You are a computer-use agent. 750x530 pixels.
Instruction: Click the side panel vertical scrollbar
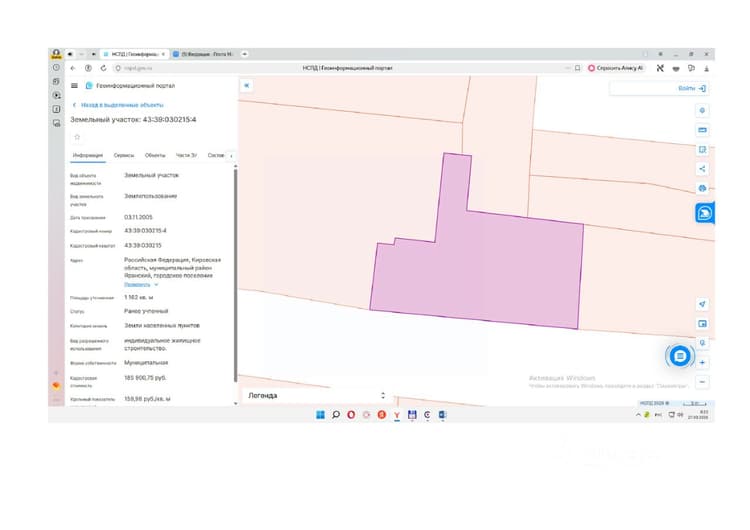pyautogui.click(x=235, y=275)
